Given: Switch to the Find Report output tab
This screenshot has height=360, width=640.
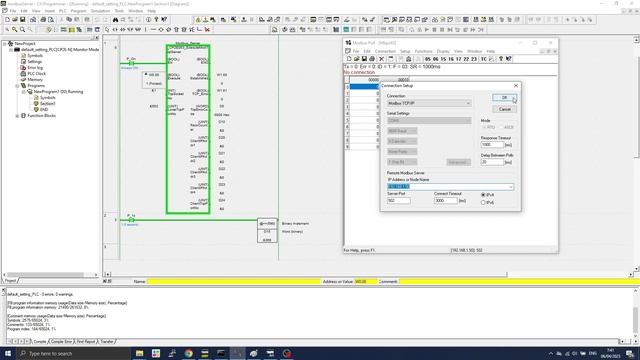Looking at the screenshot, I should point(86,341).
